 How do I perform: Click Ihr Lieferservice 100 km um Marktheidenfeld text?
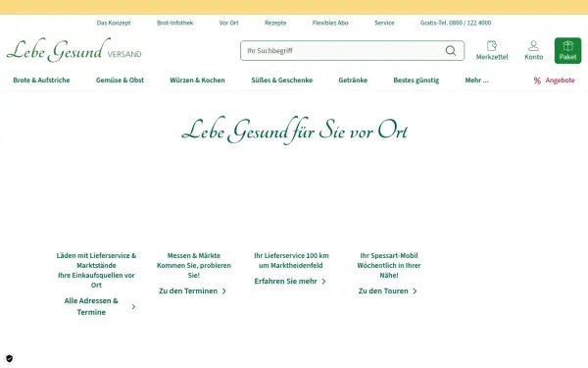[291, 260]
